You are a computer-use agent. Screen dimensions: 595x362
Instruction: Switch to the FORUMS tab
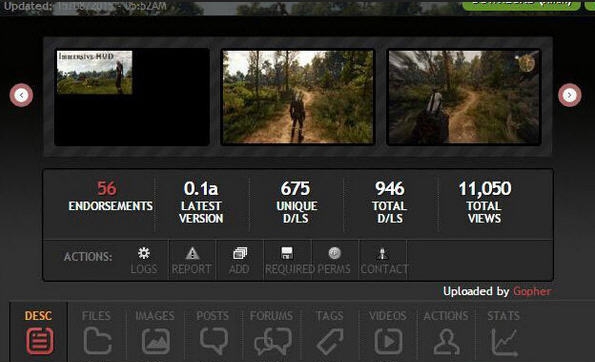coord(271,332)
